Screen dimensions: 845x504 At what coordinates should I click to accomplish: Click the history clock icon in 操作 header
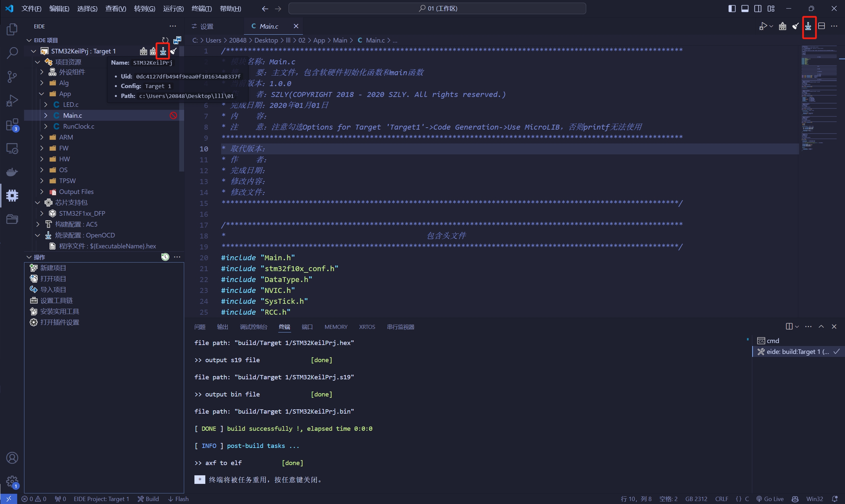click(x=165, y=257)
